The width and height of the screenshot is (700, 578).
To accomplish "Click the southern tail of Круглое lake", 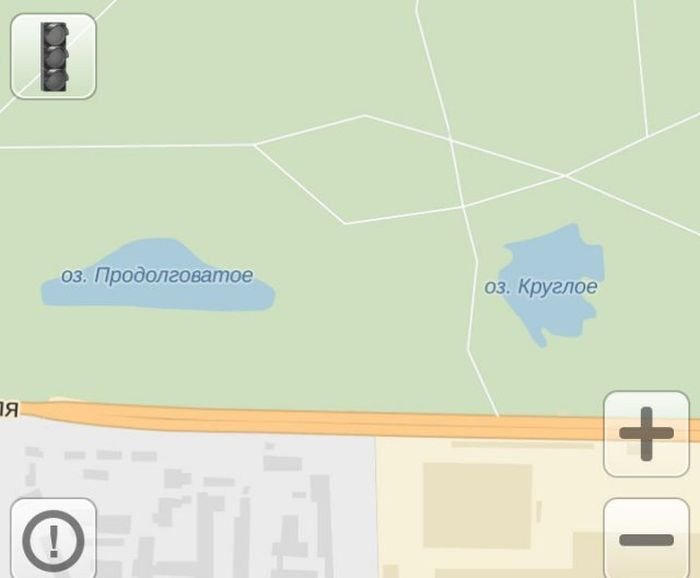I will point(541,339).
